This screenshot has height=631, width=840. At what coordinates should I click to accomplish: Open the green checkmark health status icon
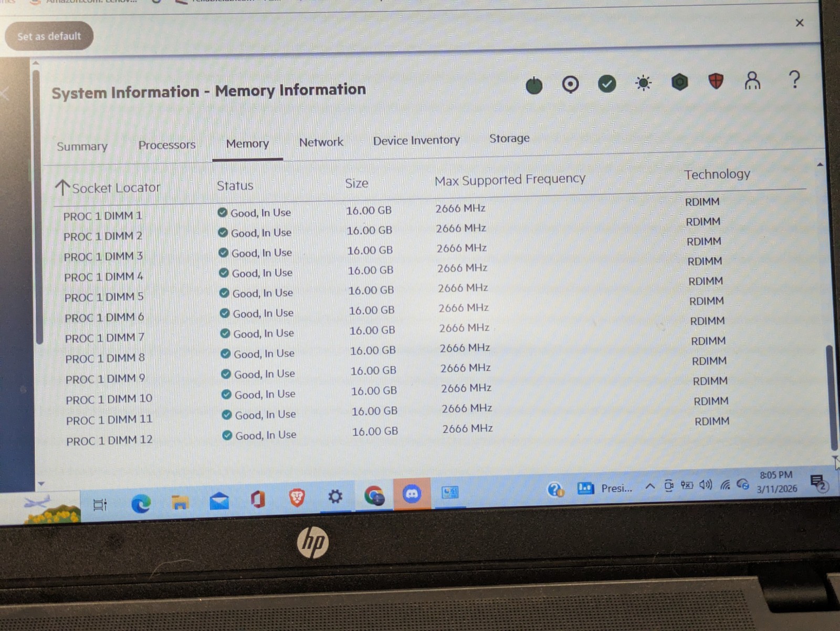click(607, 84)
